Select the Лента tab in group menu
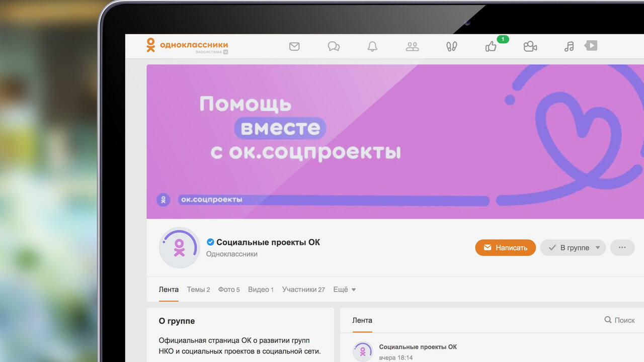Image resolution: width=644 pixels, height=362 pixels. tap(169, 290)
